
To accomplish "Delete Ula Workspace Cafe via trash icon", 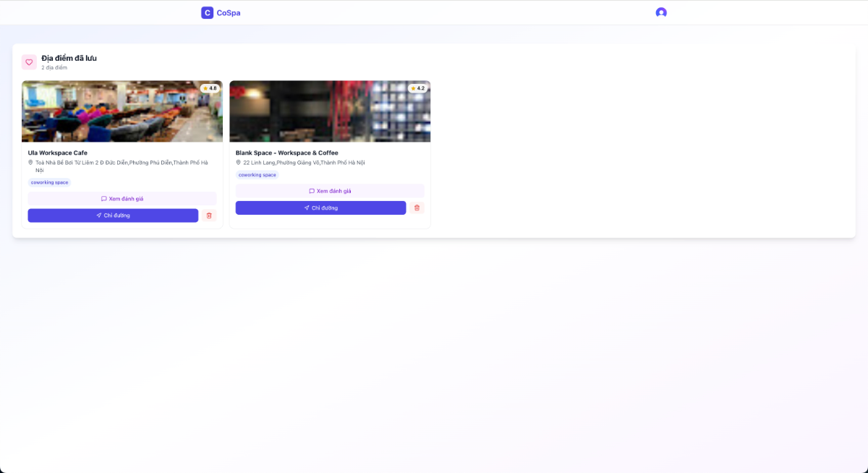I will [x=209, y=216].
